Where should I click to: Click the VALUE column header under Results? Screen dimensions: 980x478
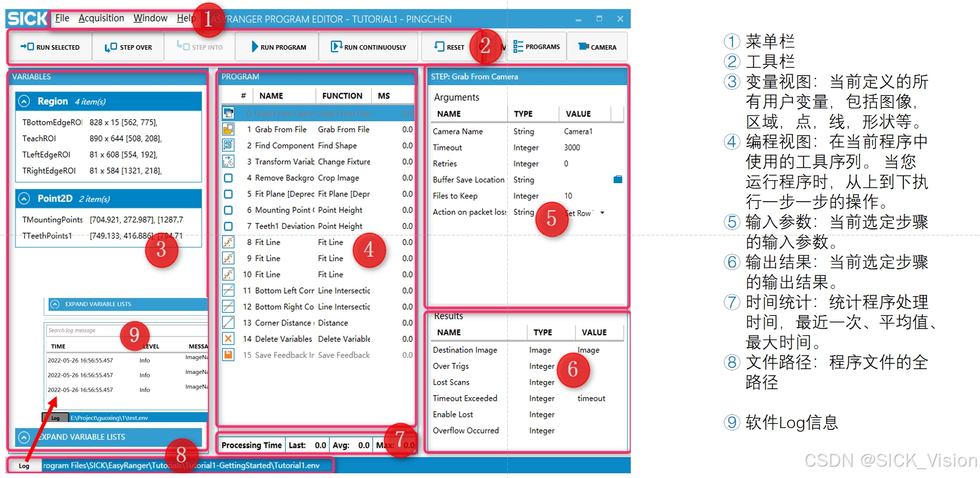(x=594, y=332)
